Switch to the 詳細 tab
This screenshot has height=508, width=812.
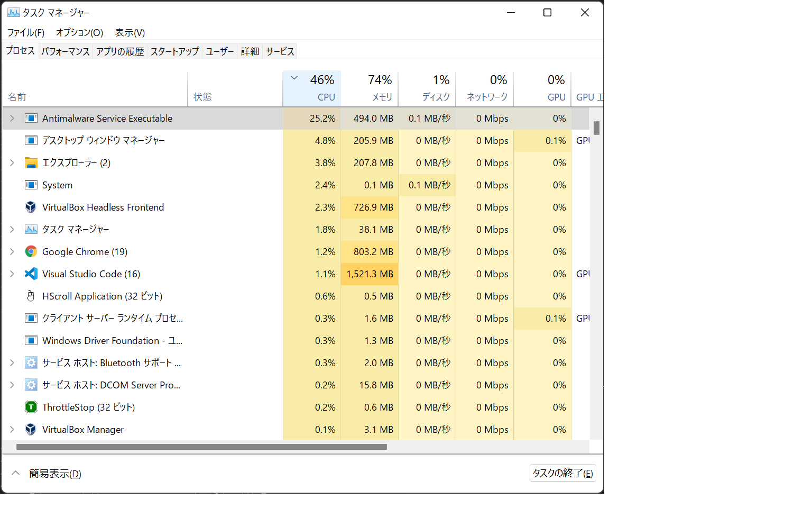coord(250,51)
